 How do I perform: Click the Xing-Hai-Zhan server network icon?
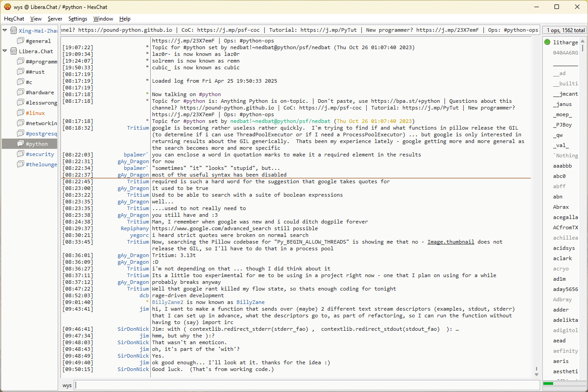click(x=13, y=31)
